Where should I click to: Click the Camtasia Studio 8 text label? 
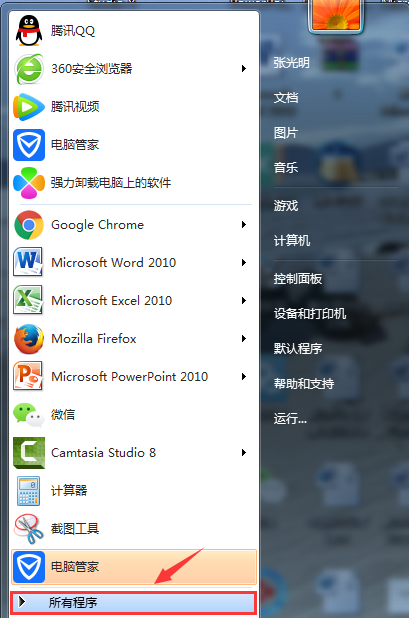pyautogui.click(x=104, y=452)
